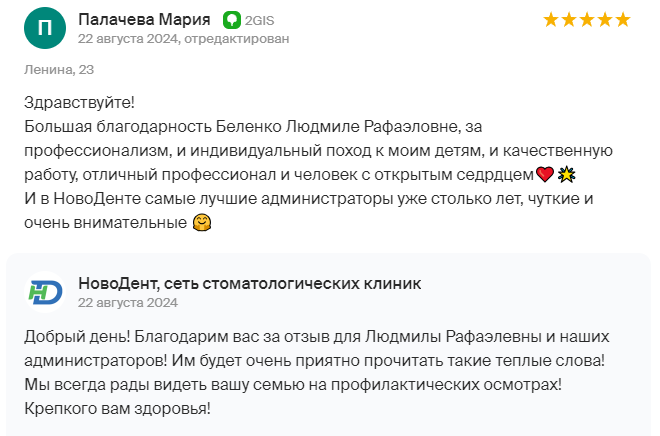
Task: Click the NovoDent HD logo avatar
Action: (x=45, y=292)
